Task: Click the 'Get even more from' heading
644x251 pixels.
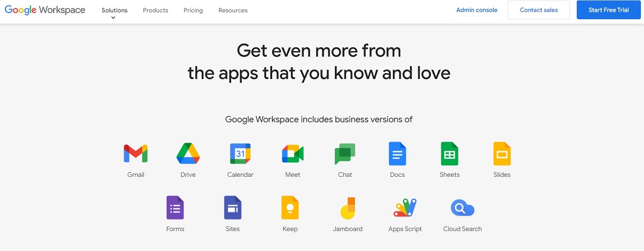Action: [x=319, y=51]
